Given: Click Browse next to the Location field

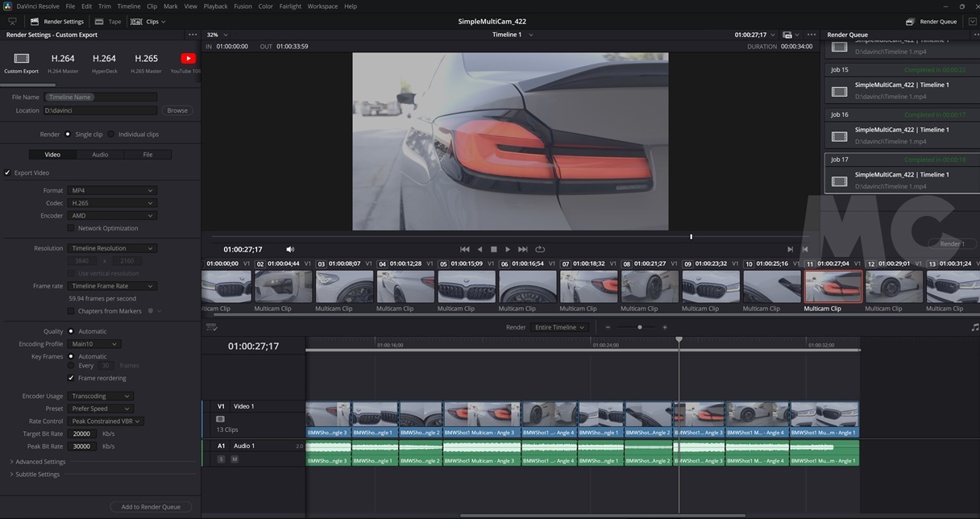Looking at the screenshot, I should pyautogui.click(x=177, y=110).
